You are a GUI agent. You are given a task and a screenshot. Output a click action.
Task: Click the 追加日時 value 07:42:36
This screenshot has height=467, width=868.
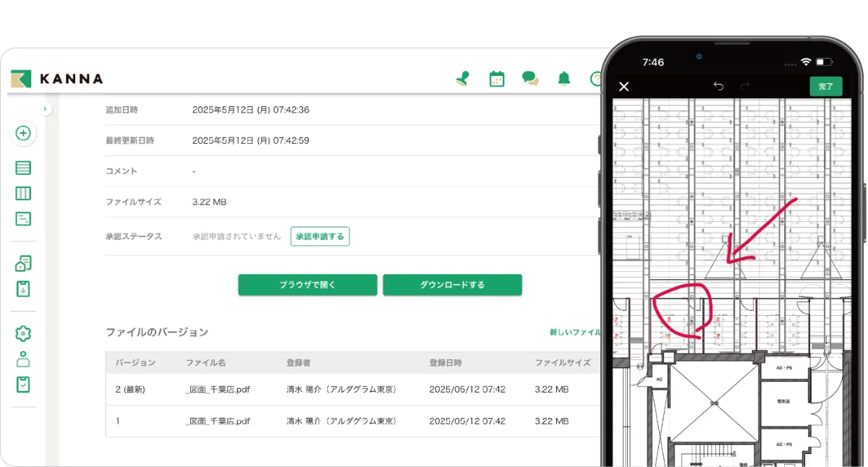click(x=251, y=110)
